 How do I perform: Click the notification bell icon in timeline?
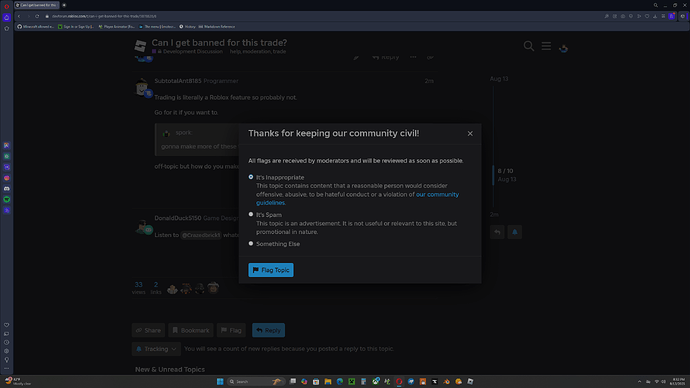(x=514, y=232)
